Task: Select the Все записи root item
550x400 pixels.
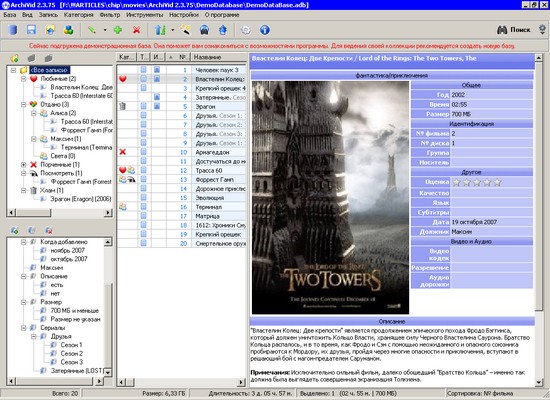Action: coord(49,70)
